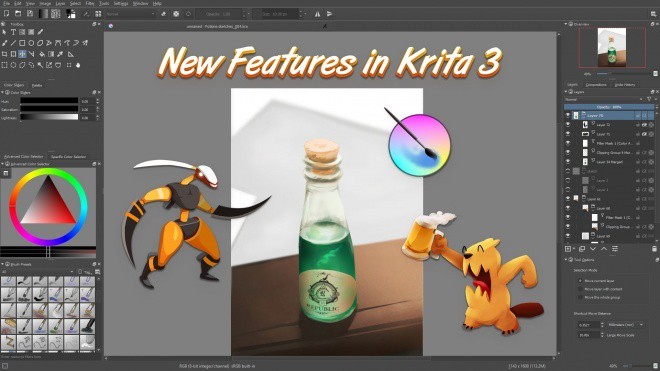Select the Fill bucket tool
Screen dimensions: 660x371
tap(42, 54)
